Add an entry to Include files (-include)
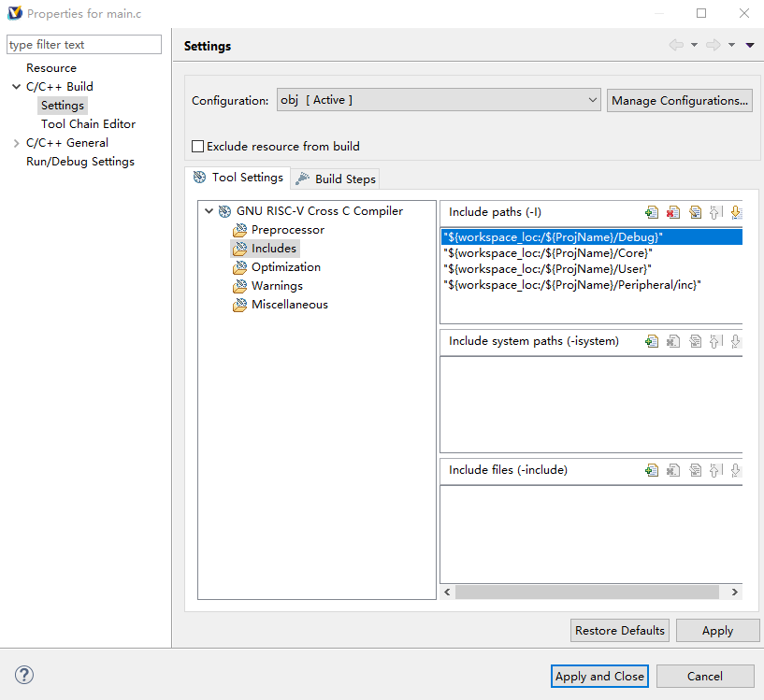Screen dimensions: 764x700 (x=652, y=471)
